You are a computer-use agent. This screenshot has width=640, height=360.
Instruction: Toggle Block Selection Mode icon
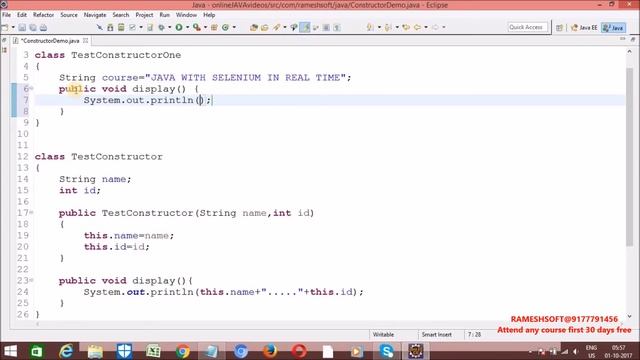326,27
